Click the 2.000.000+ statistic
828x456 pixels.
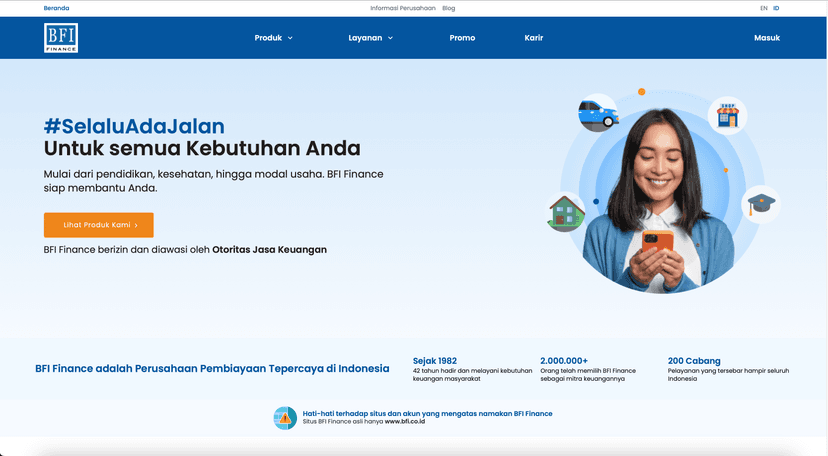(588, 369)
